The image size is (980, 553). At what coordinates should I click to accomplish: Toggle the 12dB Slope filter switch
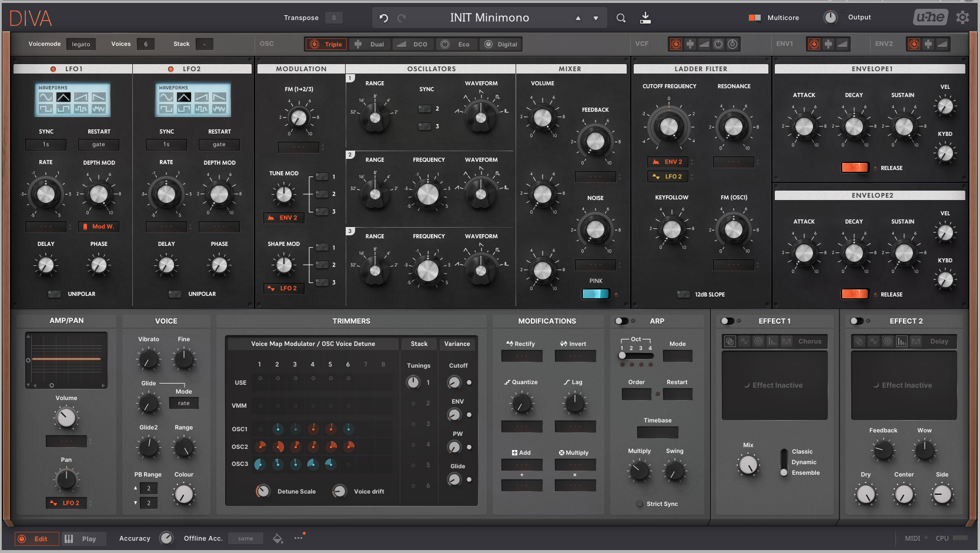coord(683,294)
